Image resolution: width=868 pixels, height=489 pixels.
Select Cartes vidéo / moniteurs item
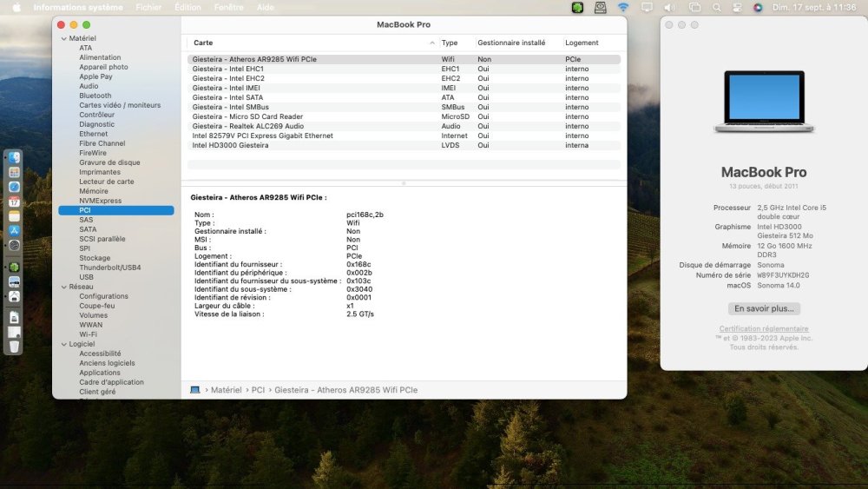click(x=120, y=105)
